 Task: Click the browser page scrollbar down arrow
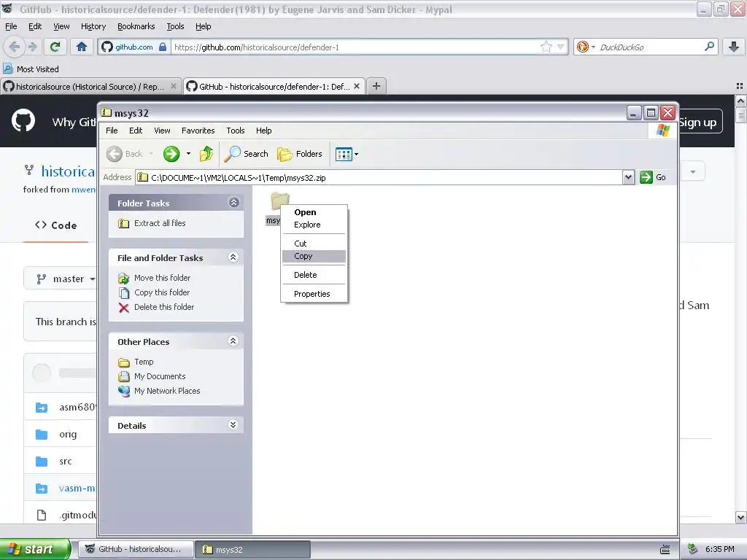coord(740,517)
